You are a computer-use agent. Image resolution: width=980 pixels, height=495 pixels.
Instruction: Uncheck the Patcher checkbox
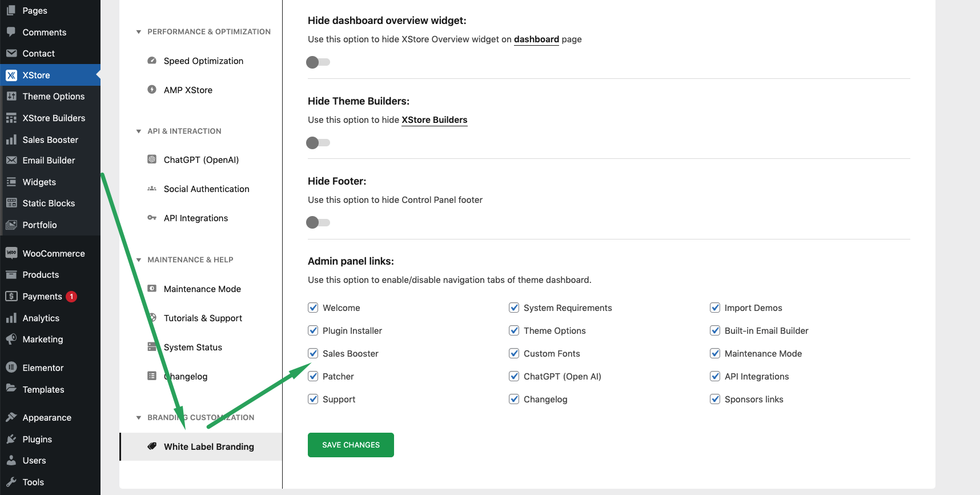click(313, 376)
